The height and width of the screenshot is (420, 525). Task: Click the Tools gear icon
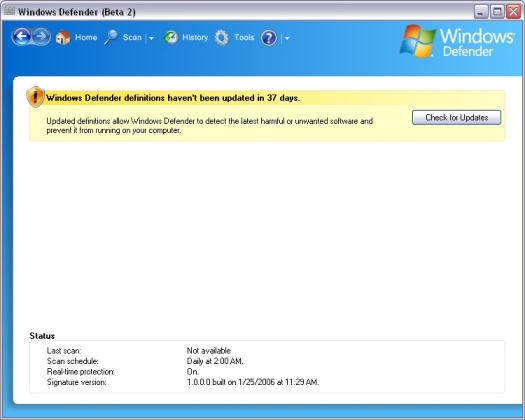pyautogui.click(x=222, y=38)
